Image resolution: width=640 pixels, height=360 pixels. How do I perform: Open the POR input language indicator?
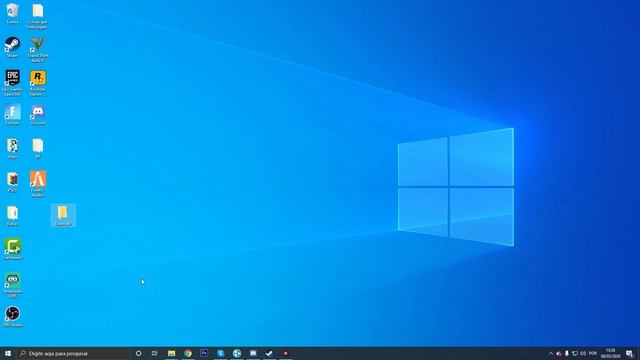point(593,353)
